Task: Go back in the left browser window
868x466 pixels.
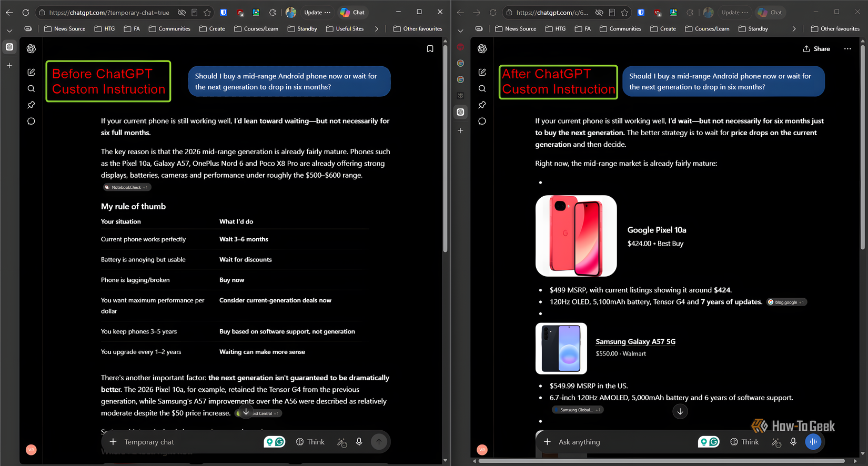Action: 9,12
